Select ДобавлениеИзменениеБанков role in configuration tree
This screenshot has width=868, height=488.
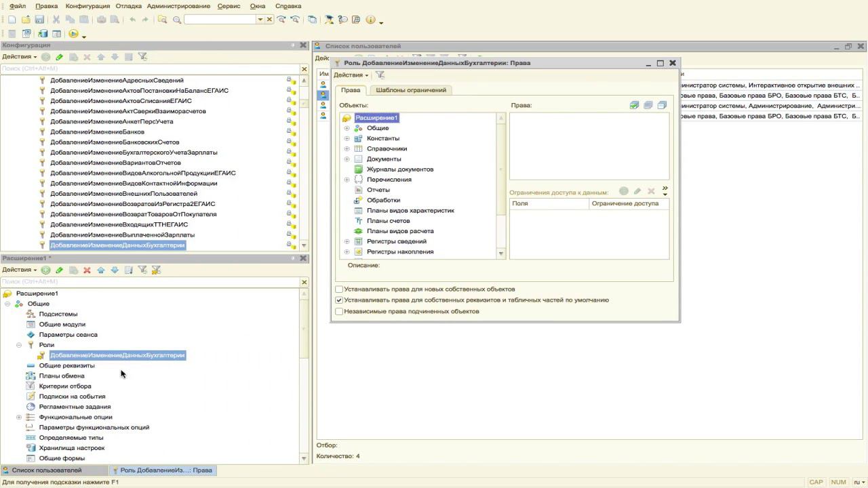pos(97,132)
